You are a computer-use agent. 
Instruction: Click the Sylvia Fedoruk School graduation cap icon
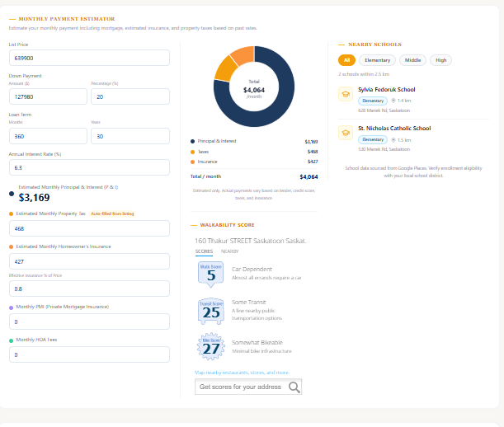[346, 94]
